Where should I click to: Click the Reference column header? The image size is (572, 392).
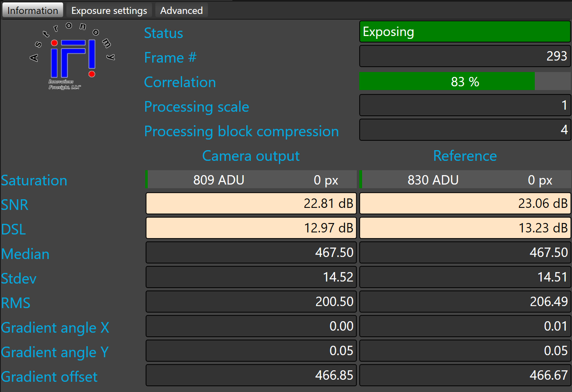[x=465, y=156]
